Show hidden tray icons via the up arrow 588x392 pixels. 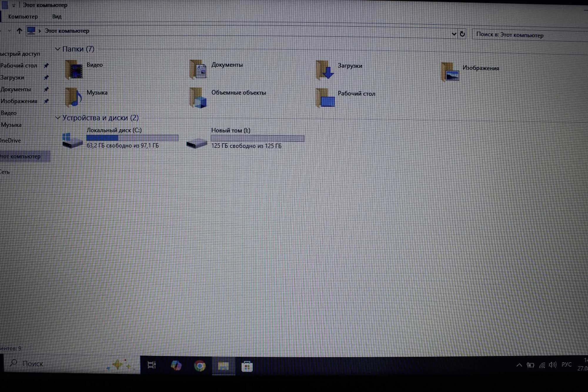click(x=519, y=365)
